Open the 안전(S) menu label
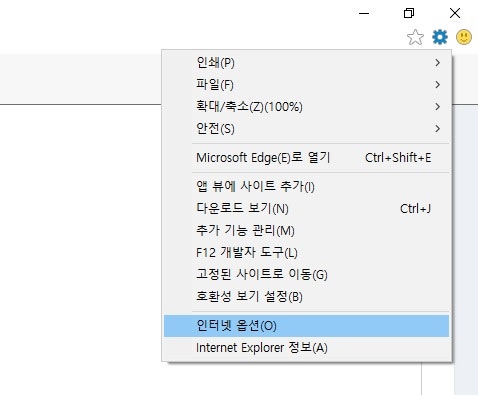The image size is (478, 395). pos(215,128)
